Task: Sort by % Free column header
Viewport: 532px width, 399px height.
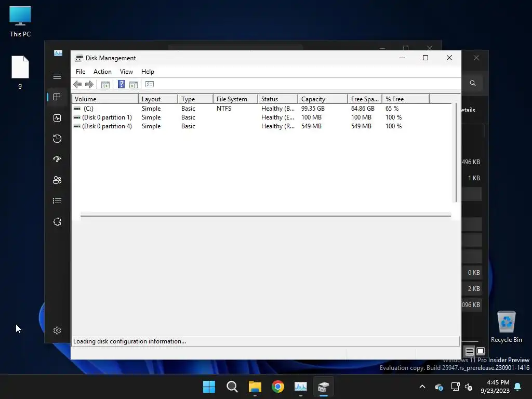Action: click(406, 99)
